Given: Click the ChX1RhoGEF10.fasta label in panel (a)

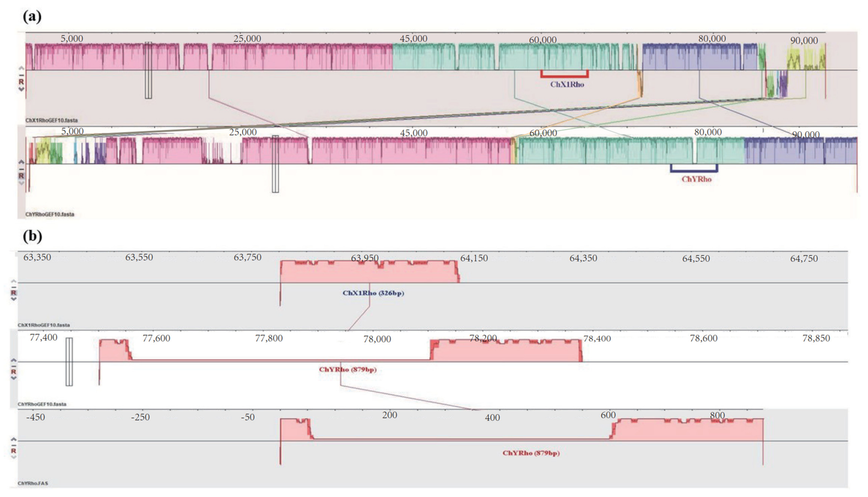Looking at the screenshot, I should tap(52, 120).
